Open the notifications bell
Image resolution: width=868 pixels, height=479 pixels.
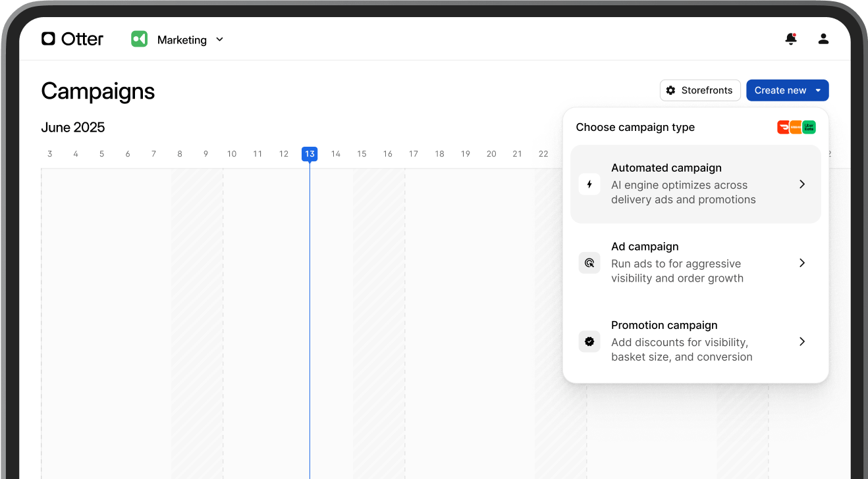[x=791, y=39]
